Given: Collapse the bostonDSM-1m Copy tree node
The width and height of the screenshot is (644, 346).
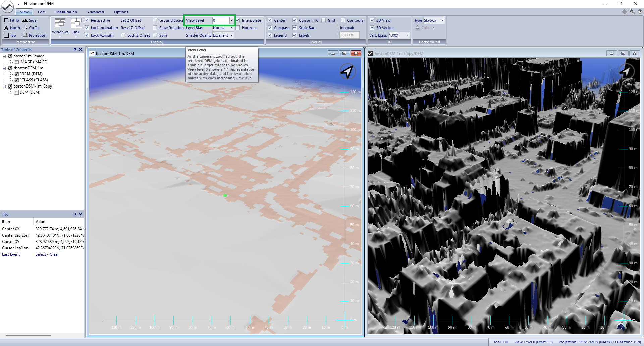Looking at the screenshot, I should point(4,86).
